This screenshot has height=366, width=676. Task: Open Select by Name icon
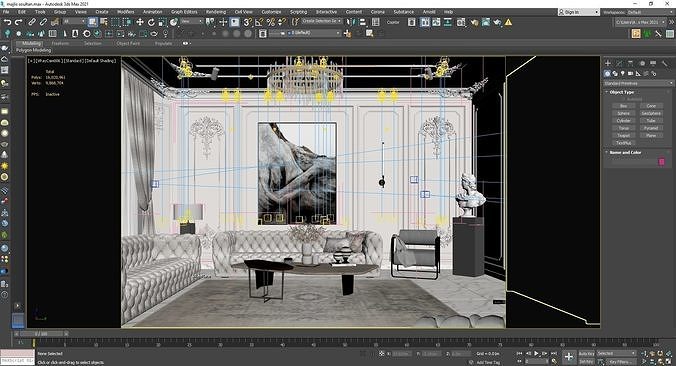(x=104, y=22)
